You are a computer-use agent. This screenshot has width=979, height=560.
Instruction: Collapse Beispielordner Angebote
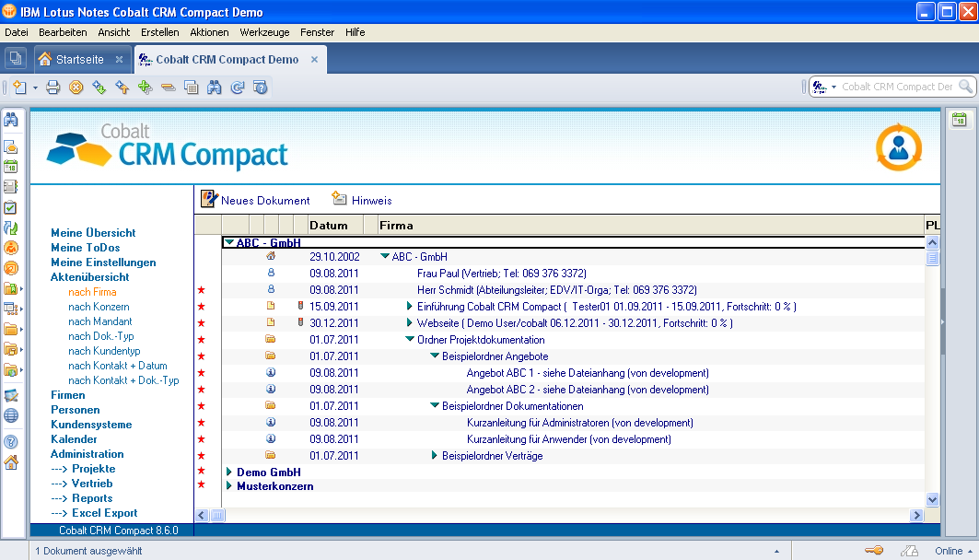[435, 356]
